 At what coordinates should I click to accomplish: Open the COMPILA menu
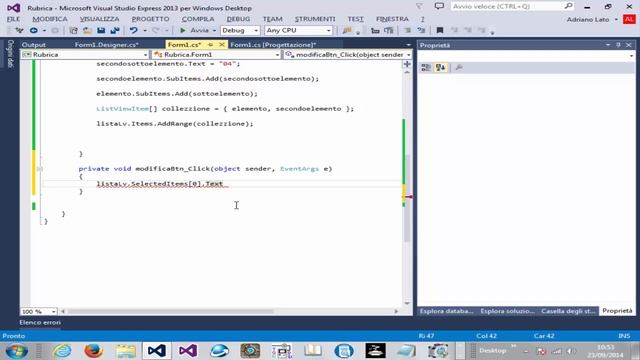198,19
